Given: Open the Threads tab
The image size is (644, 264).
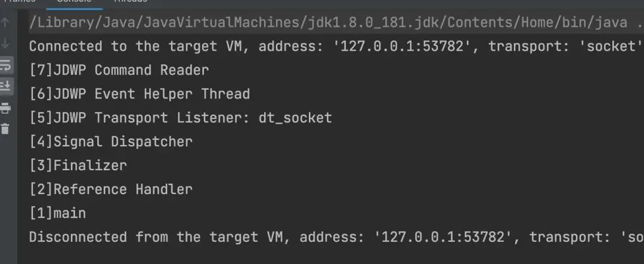Looking at the screenshot, I should pyautogui.click(x=130, y=1).
